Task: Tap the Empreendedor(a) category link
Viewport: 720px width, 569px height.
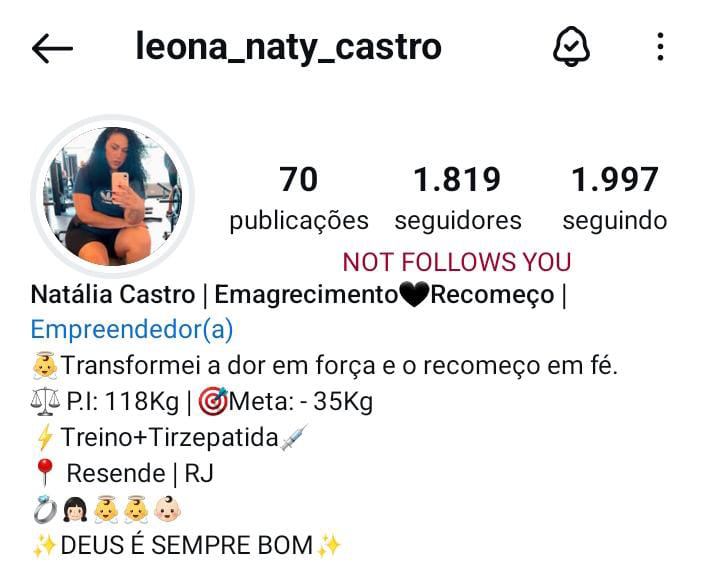Action: coord(132,330)
